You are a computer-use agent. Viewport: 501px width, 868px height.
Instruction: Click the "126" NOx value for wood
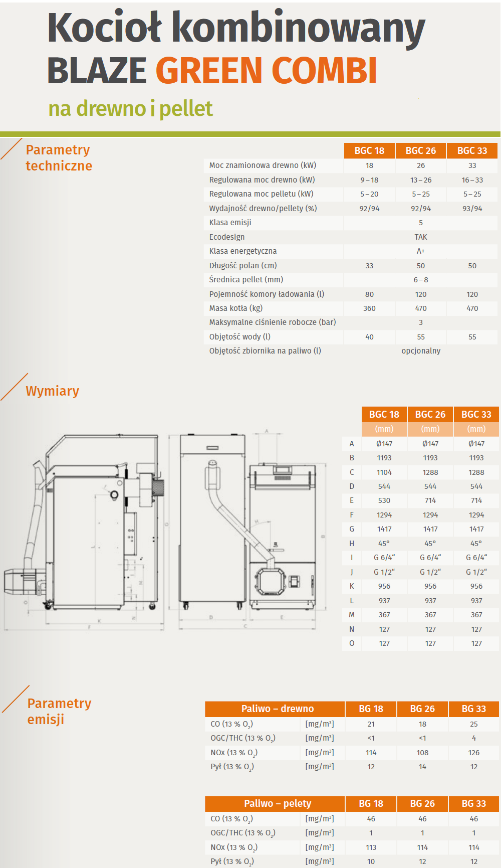[474, 753]
